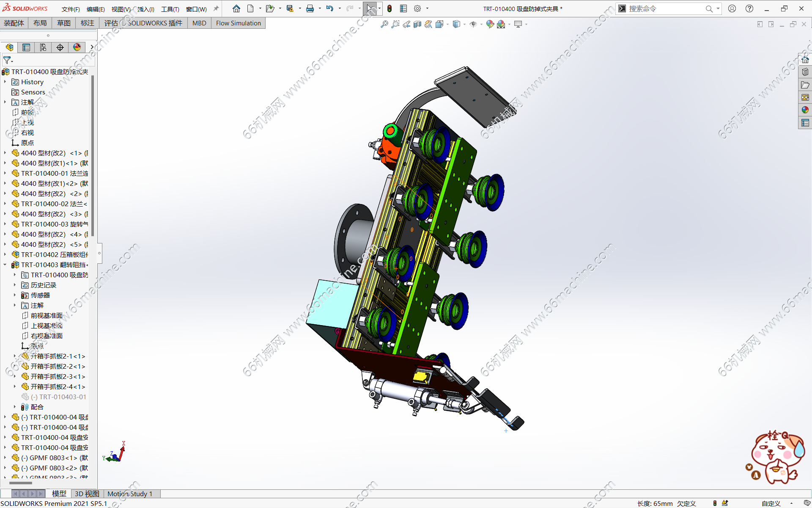This screenshot has width=812, height=508.
Task: Open the Save button dropdown arrow
Action: (x=300, y=8)
